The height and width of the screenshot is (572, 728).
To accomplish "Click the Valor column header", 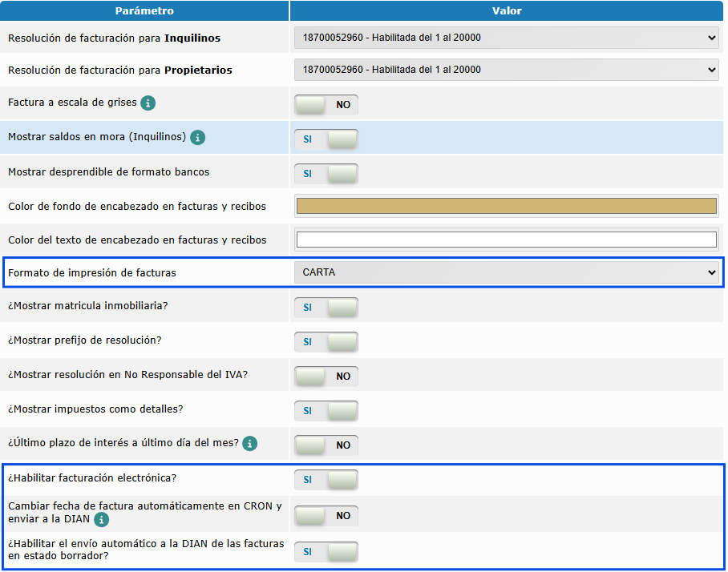I will 507,11.
